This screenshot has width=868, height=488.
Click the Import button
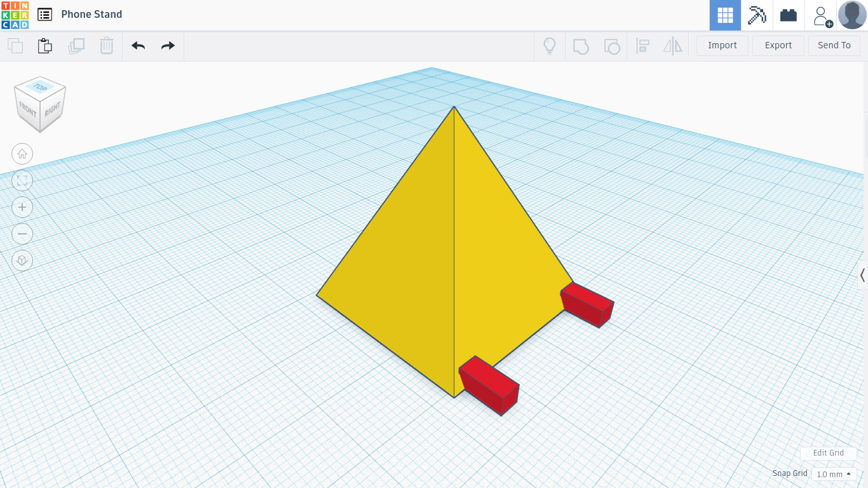coord(722,46)
